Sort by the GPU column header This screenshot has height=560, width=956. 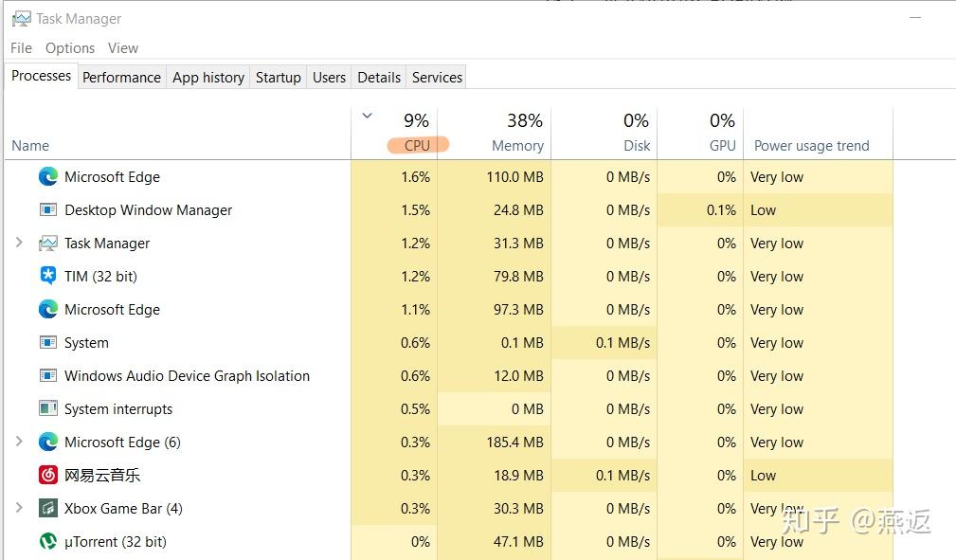pyautogui.click(x=723, y=146)
